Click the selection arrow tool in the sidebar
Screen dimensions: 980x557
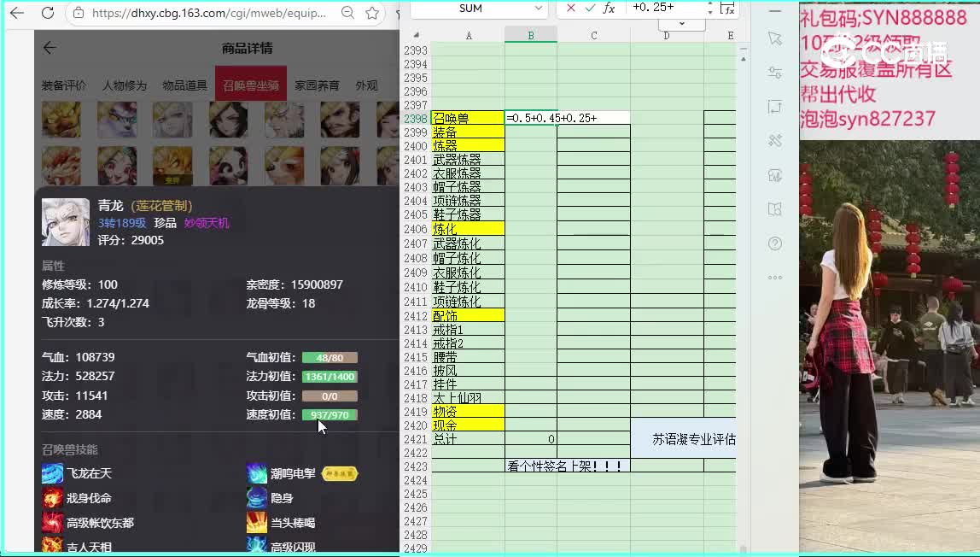(774, 38)
